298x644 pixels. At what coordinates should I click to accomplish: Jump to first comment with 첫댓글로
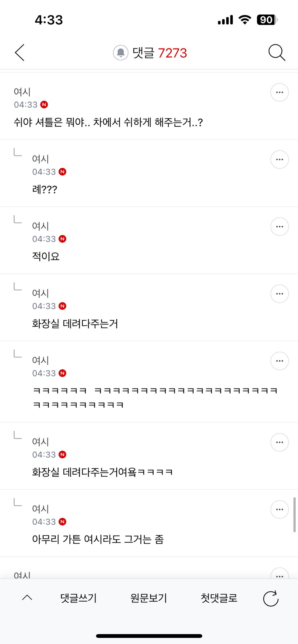click(219, 598)
